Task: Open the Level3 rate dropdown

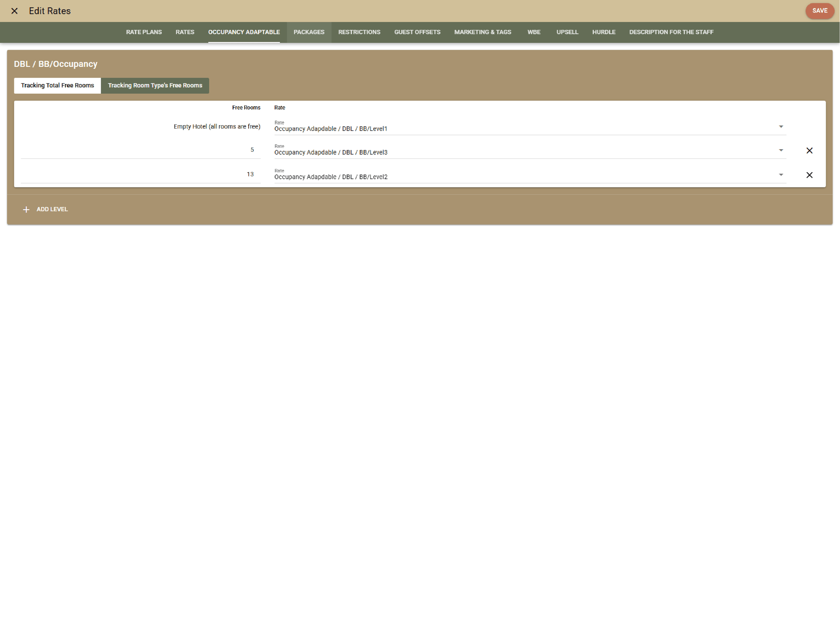Action: click(781, 150)
